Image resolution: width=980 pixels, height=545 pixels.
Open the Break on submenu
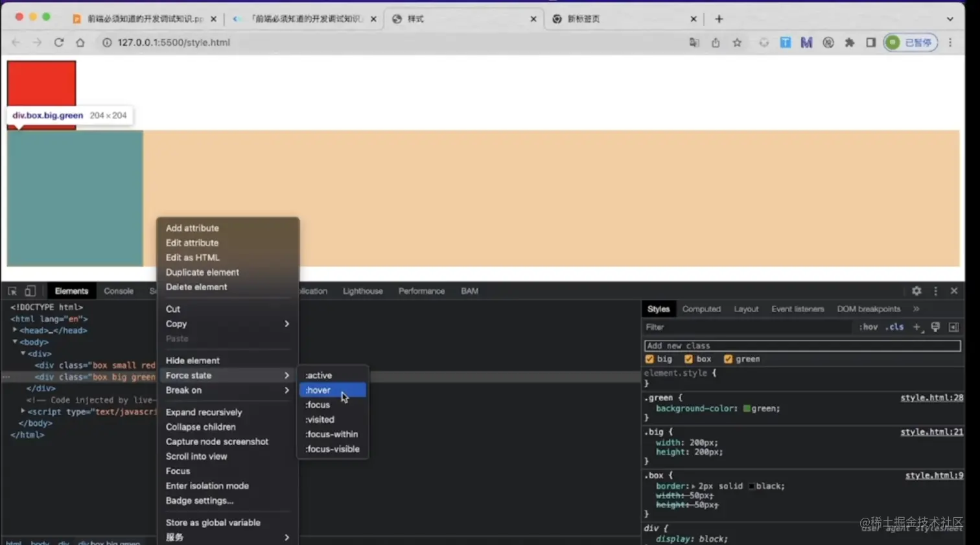(x=227, y=390)
